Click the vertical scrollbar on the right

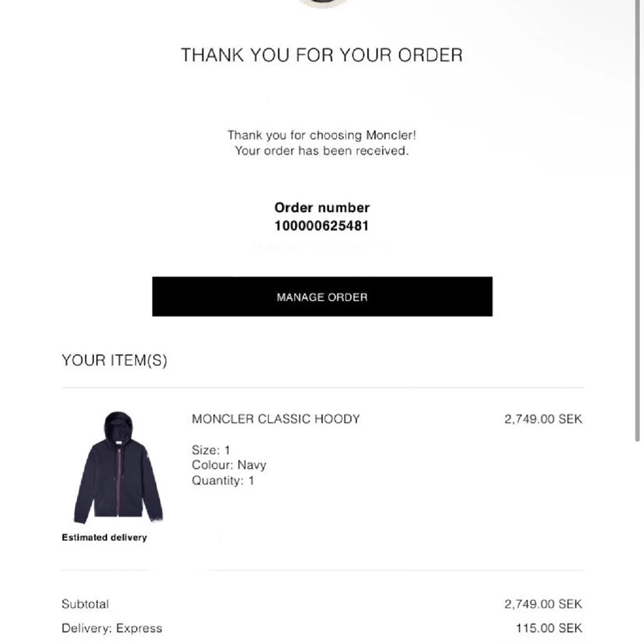637,220
